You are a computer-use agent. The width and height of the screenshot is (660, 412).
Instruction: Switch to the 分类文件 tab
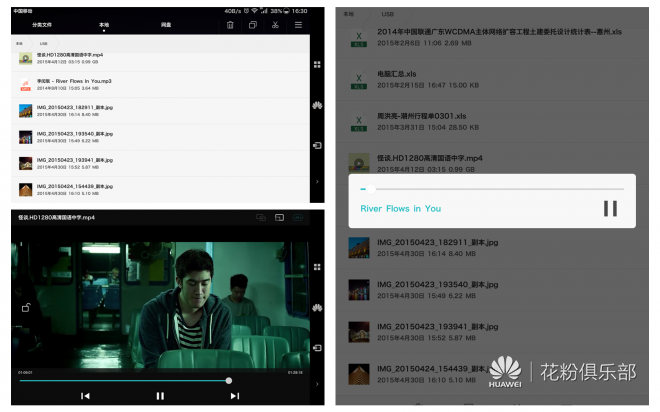(x=42, y=25)
